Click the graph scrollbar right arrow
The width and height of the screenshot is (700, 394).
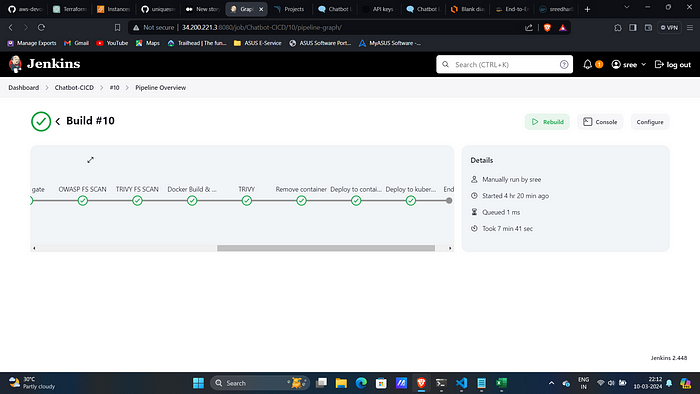[x=450, y=248]
